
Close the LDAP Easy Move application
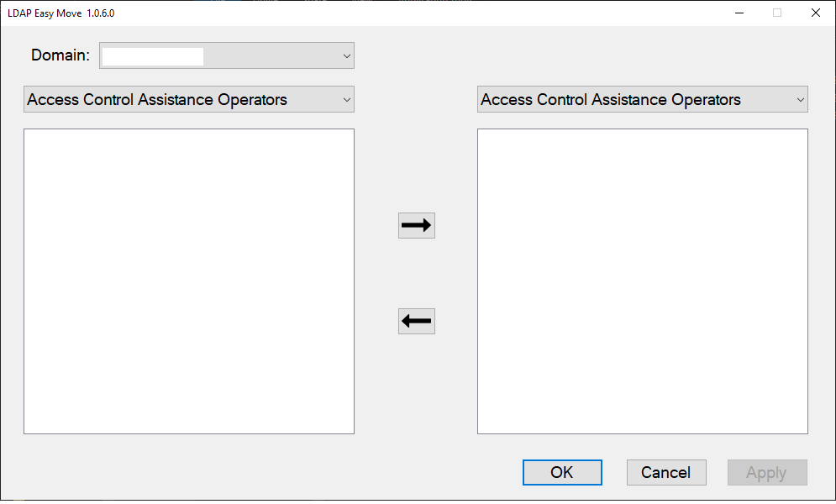(x=815, y=13)
